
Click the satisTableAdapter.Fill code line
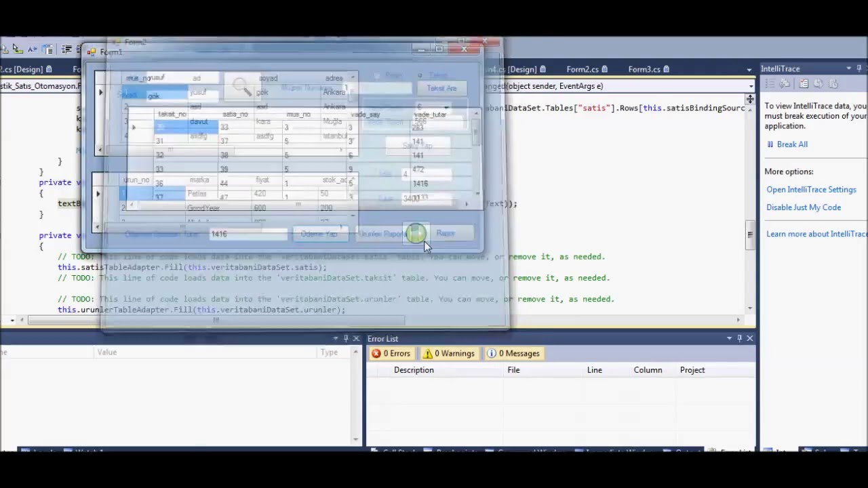click(192, 267)
